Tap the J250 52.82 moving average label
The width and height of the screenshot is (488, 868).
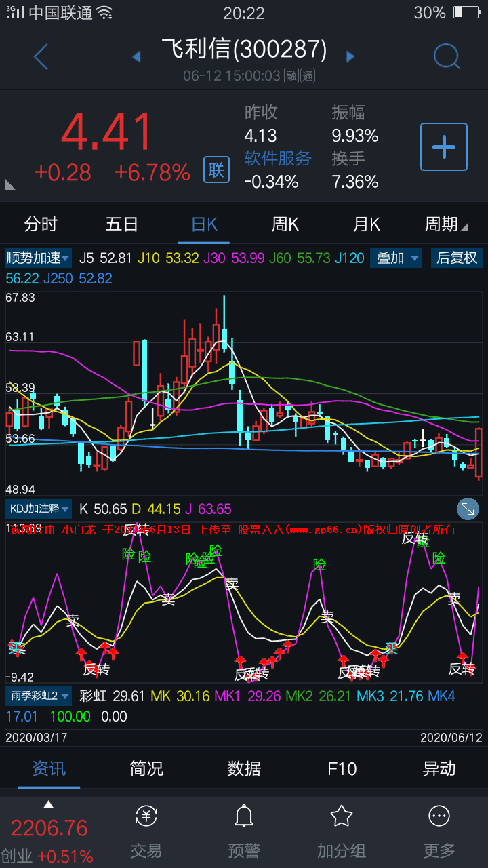tap(79, 278)
